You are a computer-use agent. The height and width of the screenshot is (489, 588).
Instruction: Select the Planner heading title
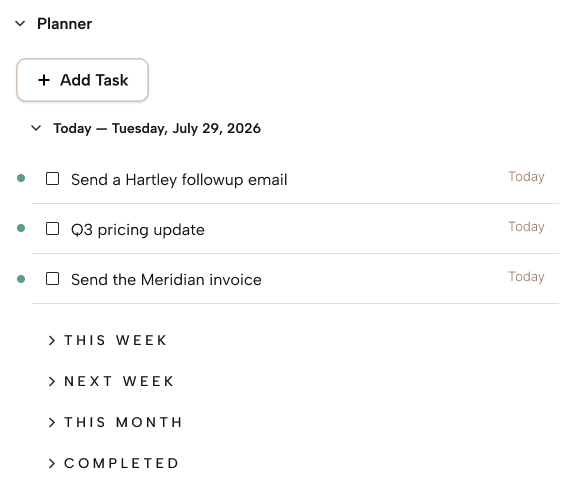(x=64, y=24)
